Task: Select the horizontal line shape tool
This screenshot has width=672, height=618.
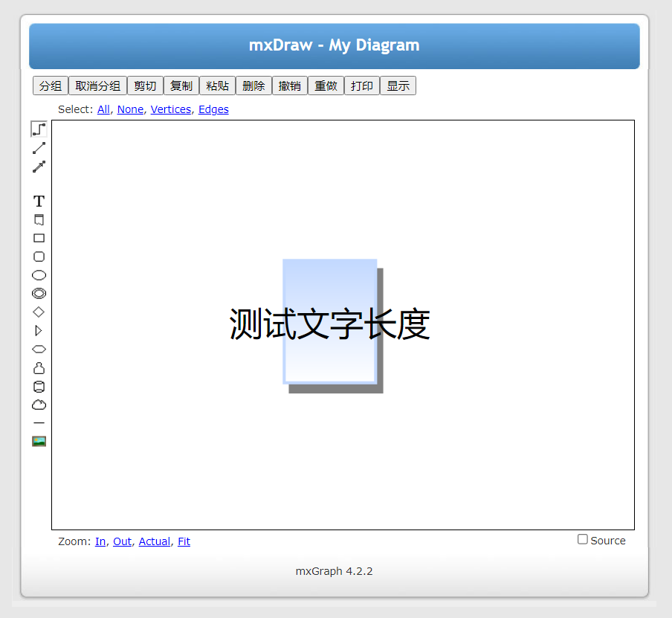Action: pyautogui.click(x=39, y=423)
